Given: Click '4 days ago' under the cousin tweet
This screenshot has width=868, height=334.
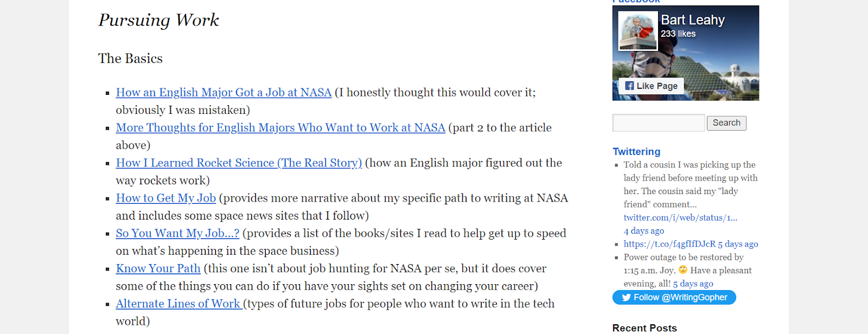Looking at the screenshot, I should [x=643, y=230].
